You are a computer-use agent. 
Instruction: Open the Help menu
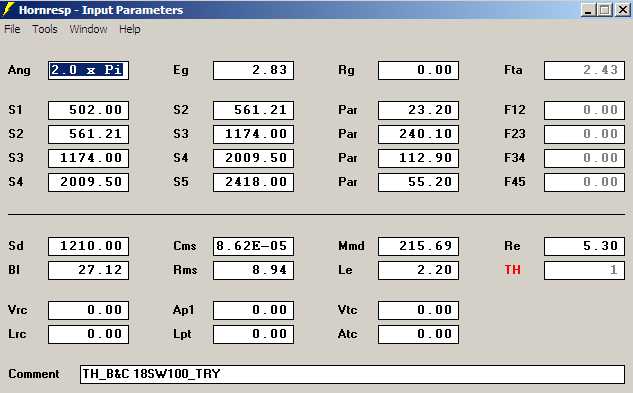click(x=130, y=29)
